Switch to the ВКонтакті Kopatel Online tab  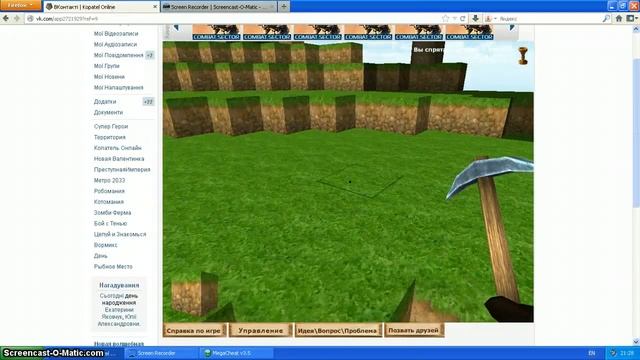click(x=101, y=7)
